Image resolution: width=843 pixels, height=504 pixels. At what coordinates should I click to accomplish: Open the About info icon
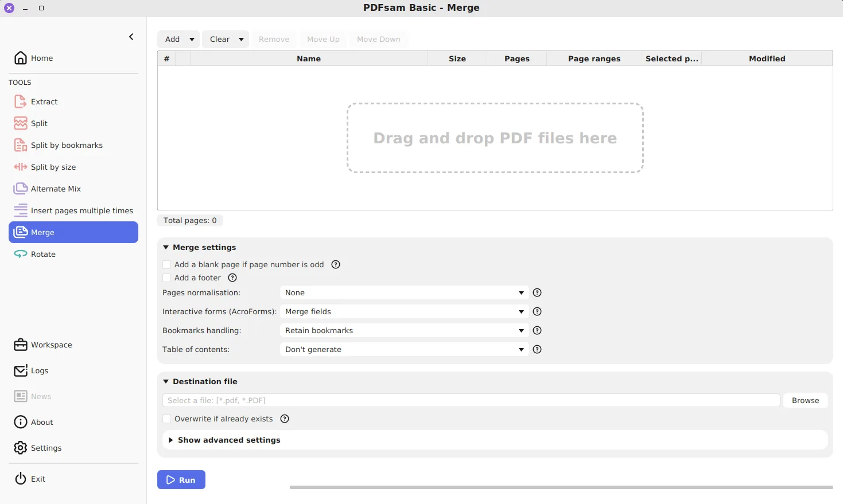pyautogui.click(x=21, y=422)
